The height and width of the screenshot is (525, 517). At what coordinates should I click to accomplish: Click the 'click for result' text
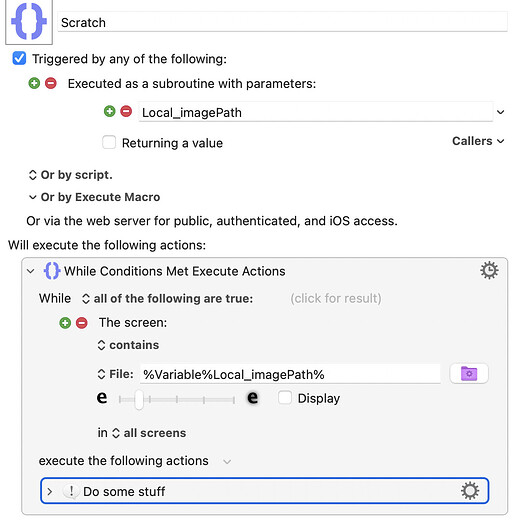coord(336,298)
